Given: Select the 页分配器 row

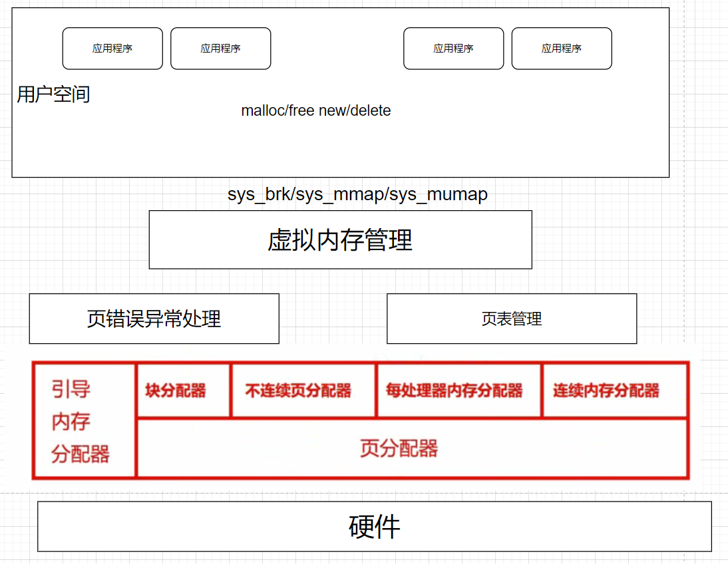Looking at the screenshot, I should (x=413, y=448).
